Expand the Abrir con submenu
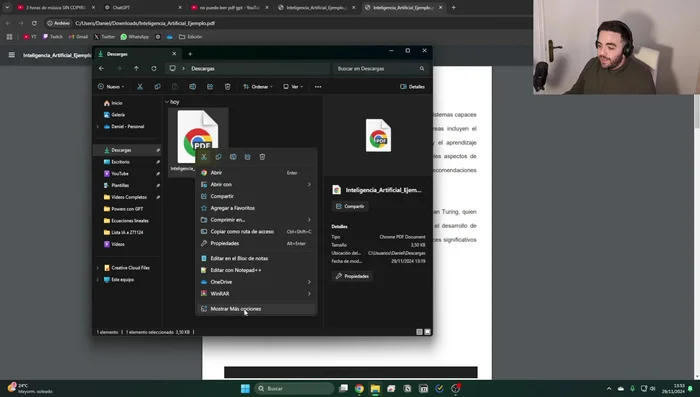Viewport: 700px width, 397px height. click(309, 184)
